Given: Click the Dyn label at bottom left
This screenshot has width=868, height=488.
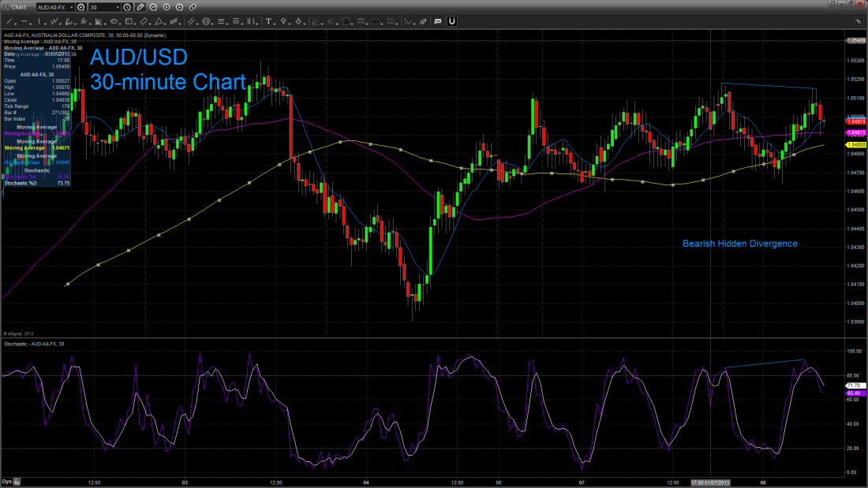Looking at the screenshot, I should (6, 481).
